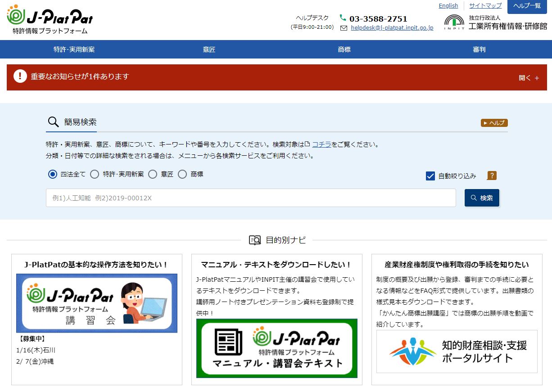Open the J-PlatPat 講習会 banner image
Image resolution: width=552 pixels, height=392 pixels.
coord(97,303)
